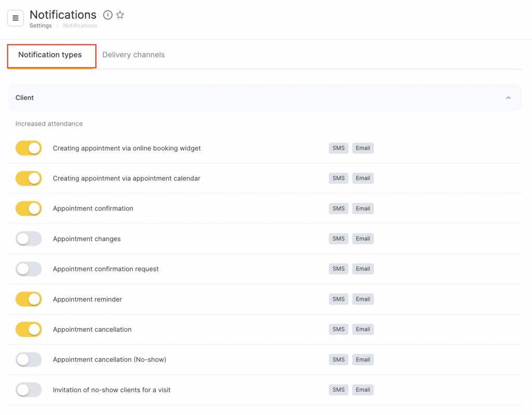The image size is (532, 415).
Task: Turn off appointment calendar creation notification toggle
Action: point(29,179)
